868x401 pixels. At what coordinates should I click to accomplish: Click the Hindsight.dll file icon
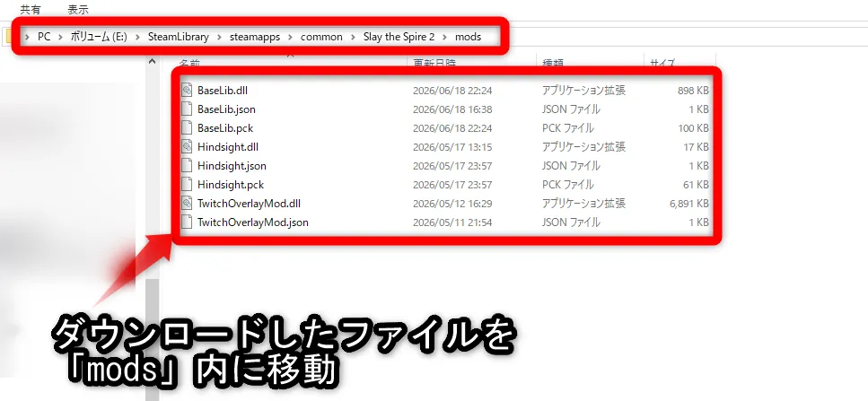[x=187, y=146]
